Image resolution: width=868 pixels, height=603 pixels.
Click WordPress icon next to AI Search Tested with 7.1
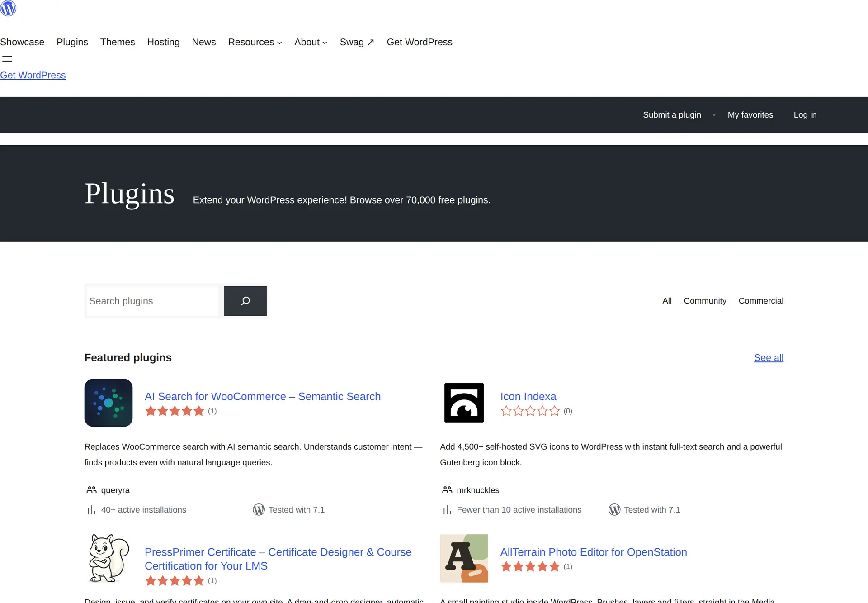[x=259, y=510]
